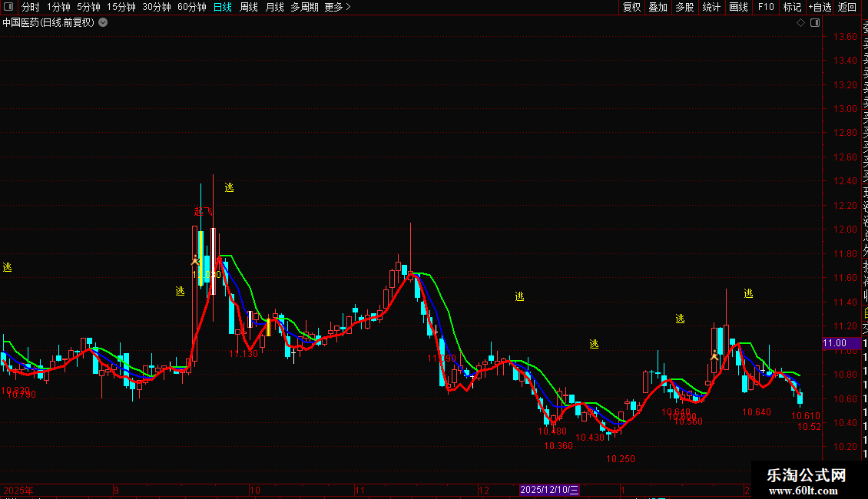Click the 13.60 price axis label
868x499 pixels.
click(x=845, y=37)
